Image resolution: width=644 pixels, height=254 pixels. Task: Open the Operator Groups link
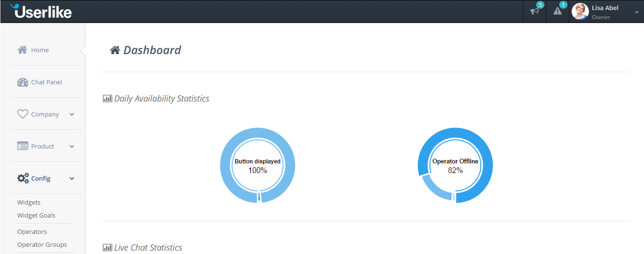click(42, 244)
